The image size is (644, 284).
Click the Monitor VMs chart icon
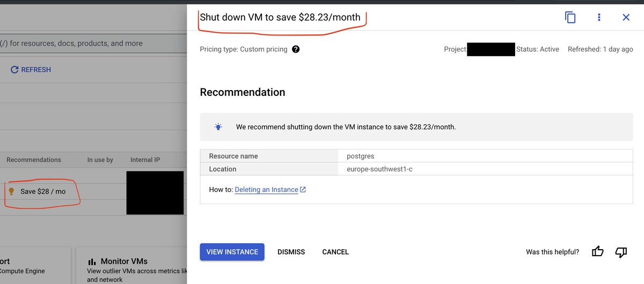tap(92, 261)
